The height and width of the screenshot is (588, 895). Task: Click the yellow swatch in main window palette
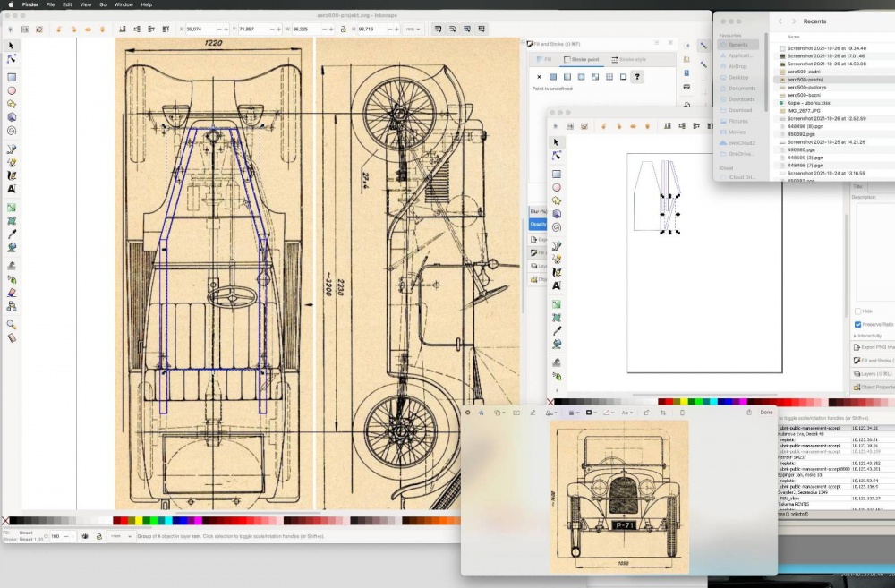139,521
